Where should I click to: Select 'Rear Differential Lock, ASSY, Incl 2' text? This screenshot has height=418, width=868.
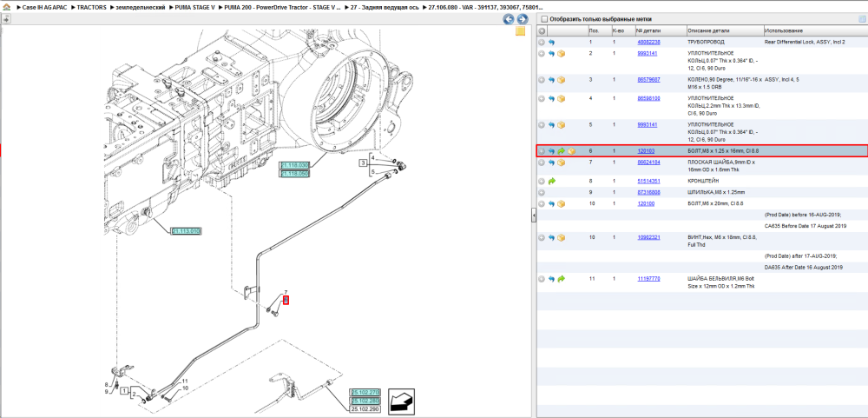pyautogui.click(x=805, y=42)
